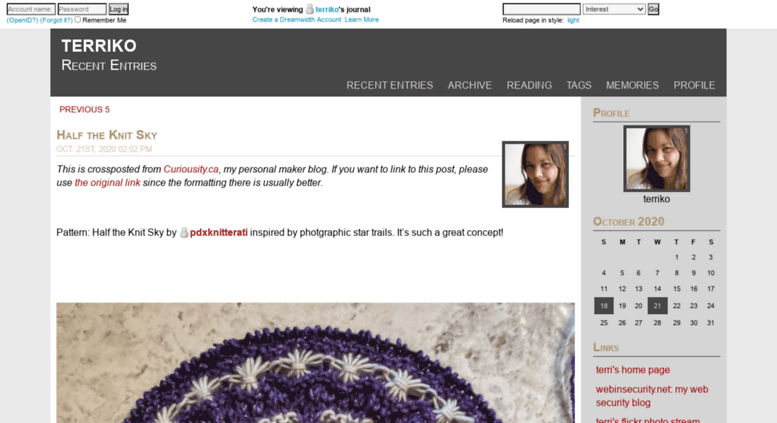Open the Interest search type dropdown
The height and width of the screenshot is (423, 777).
coord(614,9)
